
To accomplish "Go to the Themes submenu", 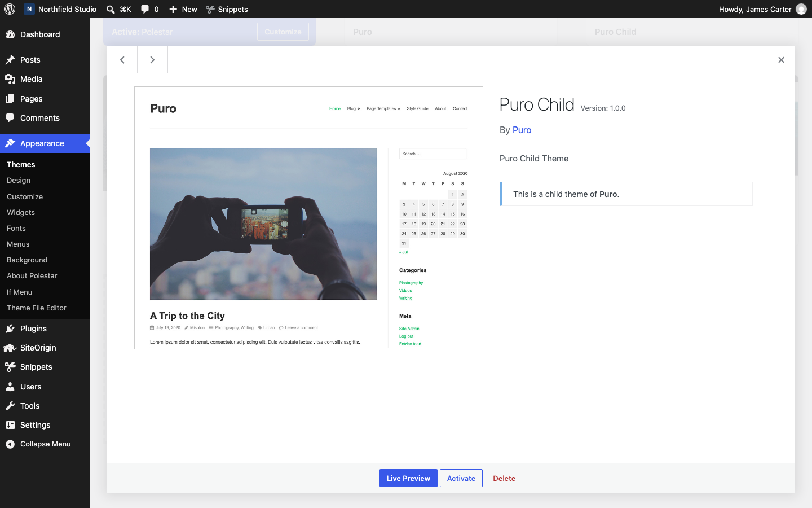I will 21,164.
